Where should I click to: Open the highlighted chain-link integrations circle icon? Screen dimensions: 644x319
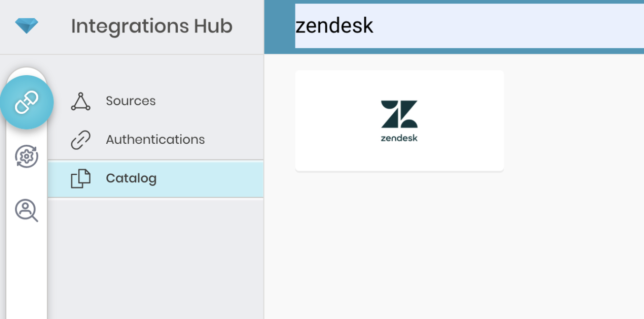[x=27, y=102]
